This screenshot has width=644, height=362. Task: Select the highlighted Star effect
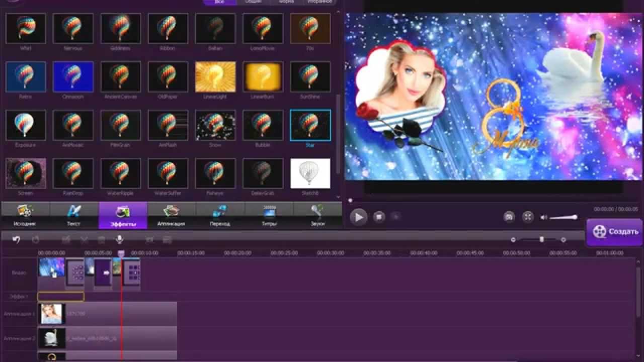click(x=310, y=125)
